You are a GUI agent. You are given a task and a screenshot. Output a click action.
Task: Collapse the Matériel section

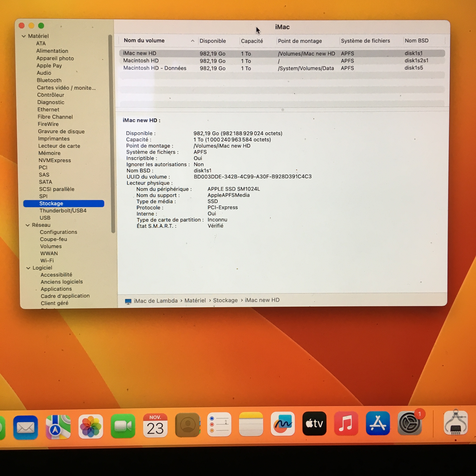[24, 36]
